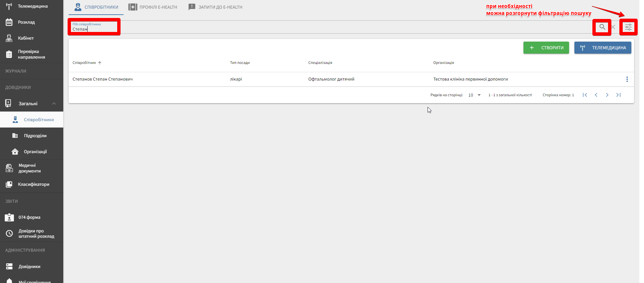Open Телемедицина in the sidebar
Screen dimensions: 644x283
[33, 6]
